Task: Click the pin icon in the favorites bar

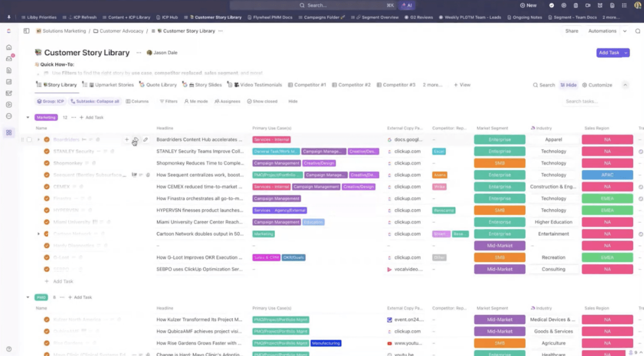Action: [8, 17]
